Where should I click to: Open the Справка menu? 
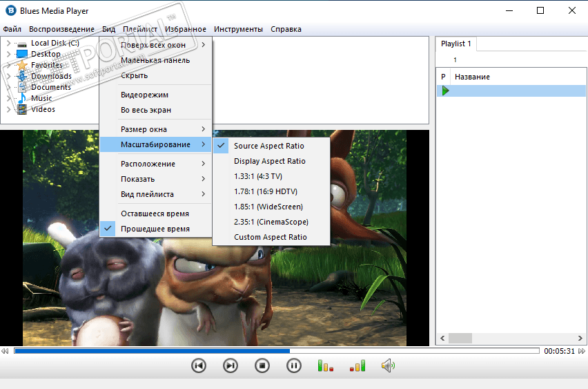[286, 29]
